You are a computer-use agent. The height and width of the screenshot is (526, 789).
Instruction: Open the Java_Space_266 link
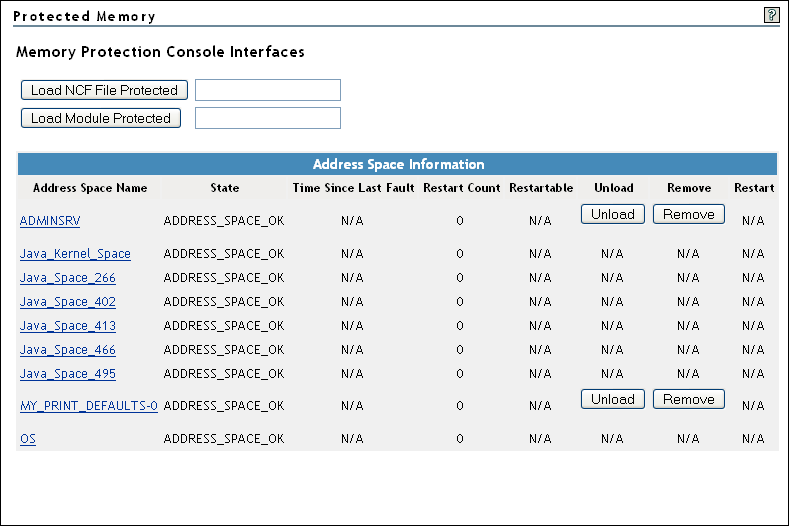tap(67, 278)
